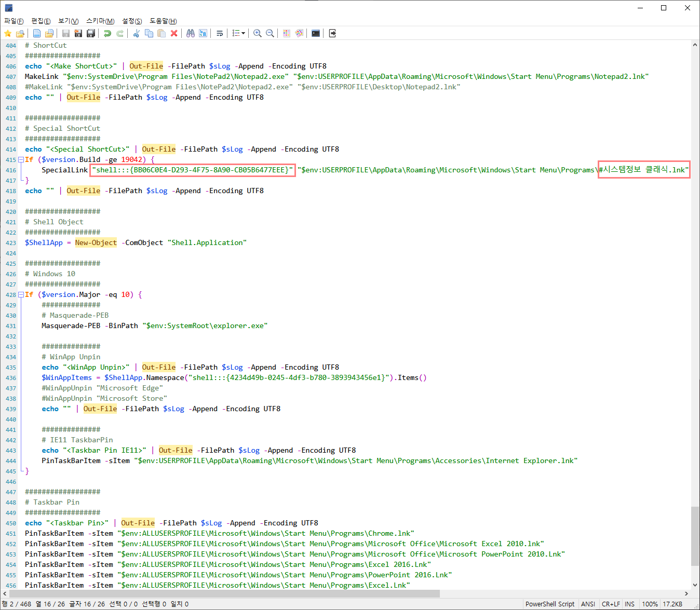This screenshot has height=610, width=700.
Task: Toggle word wrap toolbar icon
Action: pos(220,33)
